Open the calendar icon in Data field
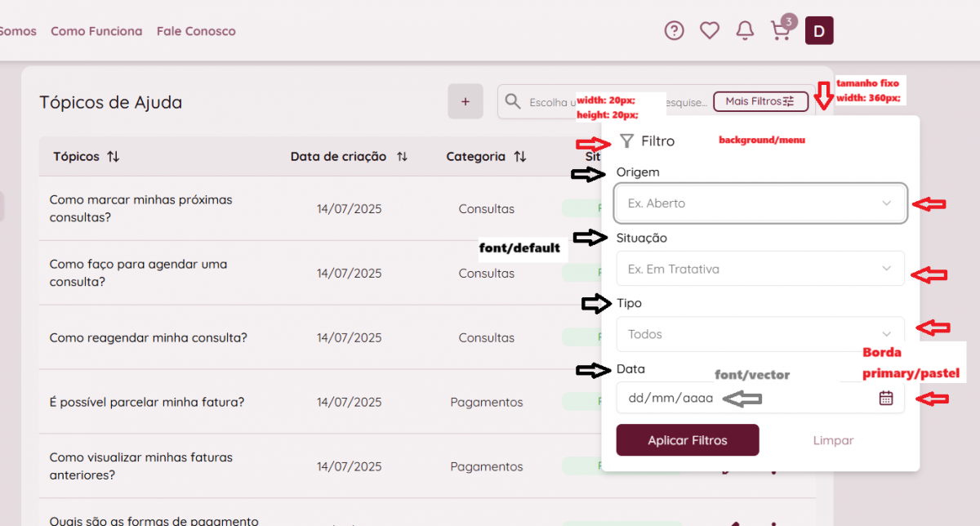This screenshot has height=526, width=980. [x=886, y=398]
